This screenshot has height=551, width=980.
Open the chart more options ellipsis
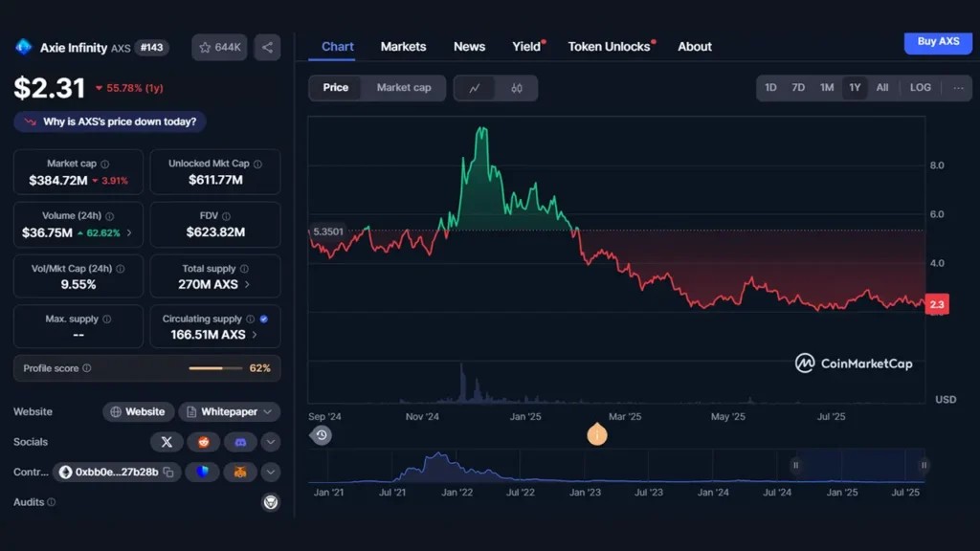(958, 88)
